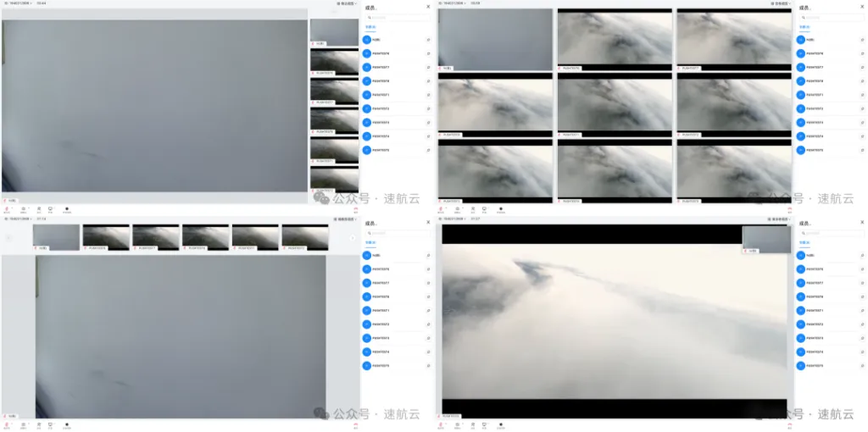The image size is (868, 432).
Task: Toggle mic of last member in cloud video window list
Action: tap(861, 366)
